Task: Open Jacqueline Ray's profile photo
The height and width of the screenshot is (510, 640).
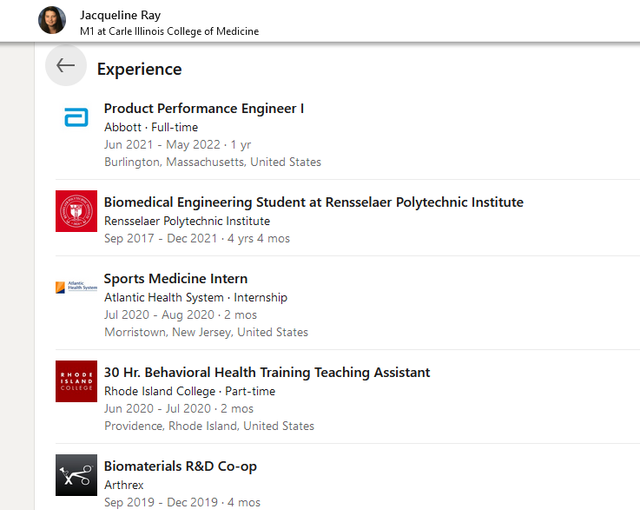Action: pos(52,20)
